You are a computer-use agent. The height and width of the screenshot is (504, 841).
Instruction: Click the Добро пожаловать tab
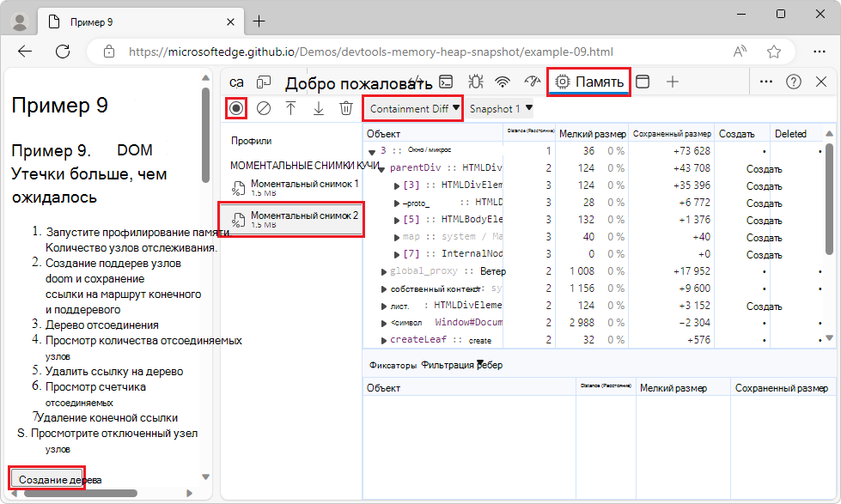click(358, 83)
